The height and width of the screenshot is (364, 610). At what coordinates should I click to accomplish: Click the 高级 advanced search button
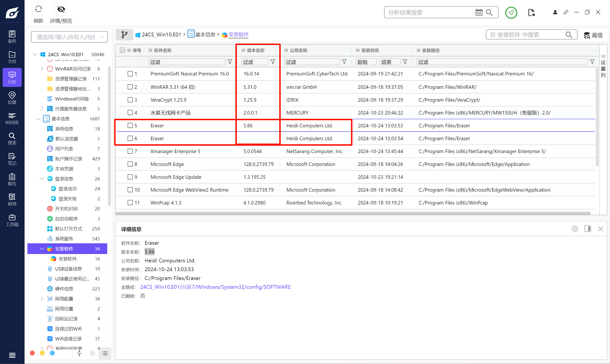[x=593, y=35]
